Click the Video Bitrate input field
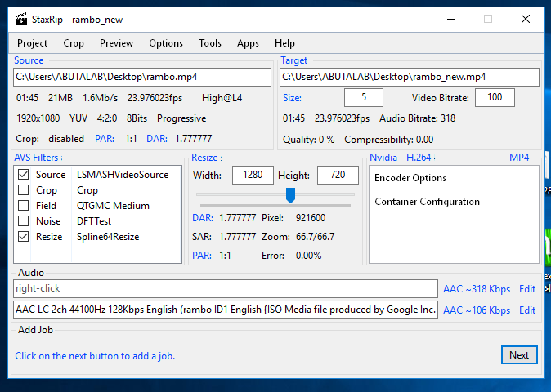The width and height of the screenshot is (551, 392). click(495, 98)
